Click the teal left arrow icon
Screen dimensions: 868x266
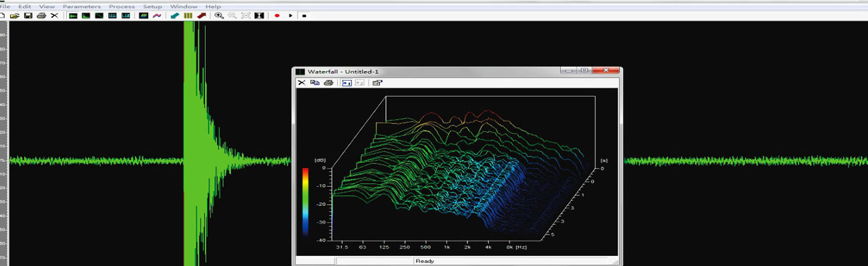click(x=175, y=15)
